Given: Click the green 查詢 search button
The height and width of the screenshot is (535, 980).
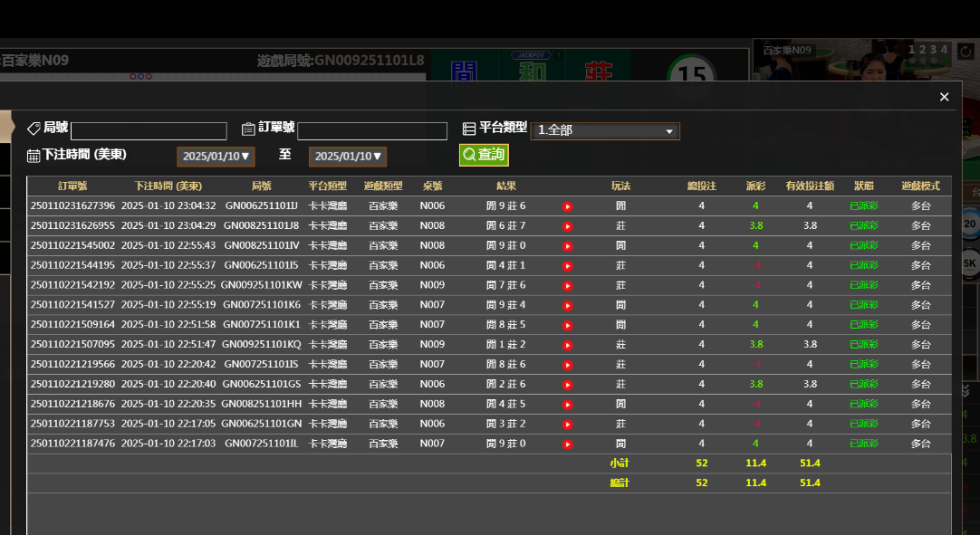Looking at the screenshot, I should pos(484,155).
